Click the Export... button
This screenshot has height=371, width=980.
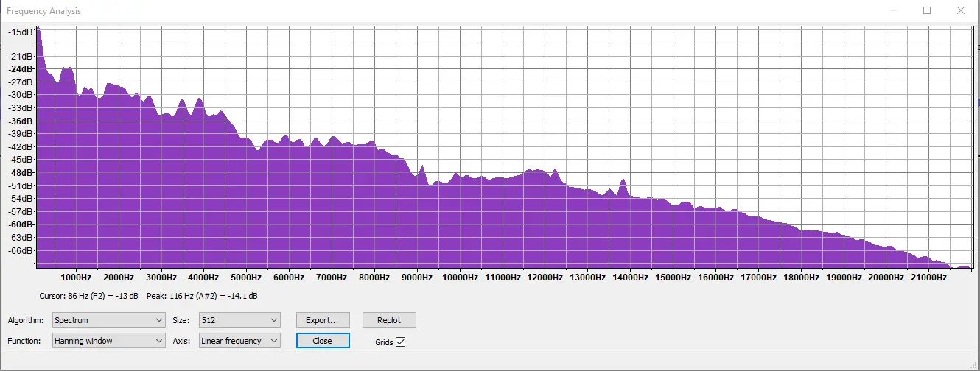(x=322, y=320)
